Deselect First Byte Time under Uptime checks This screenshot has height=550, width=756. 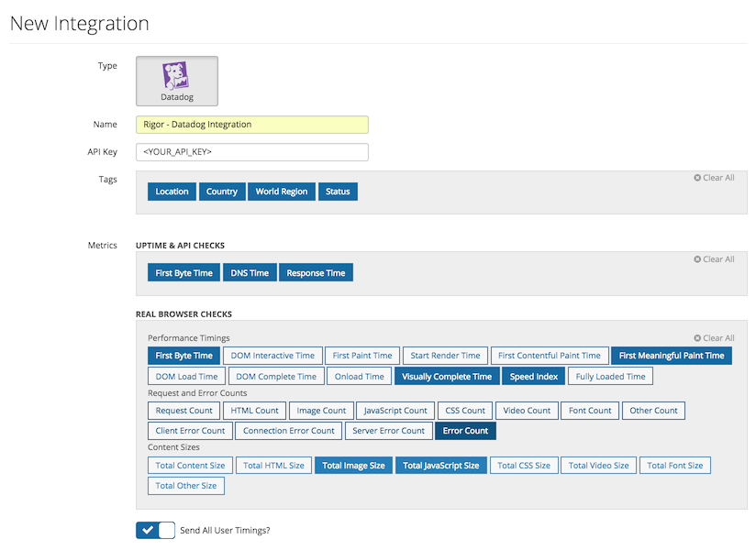pos(183,272)
